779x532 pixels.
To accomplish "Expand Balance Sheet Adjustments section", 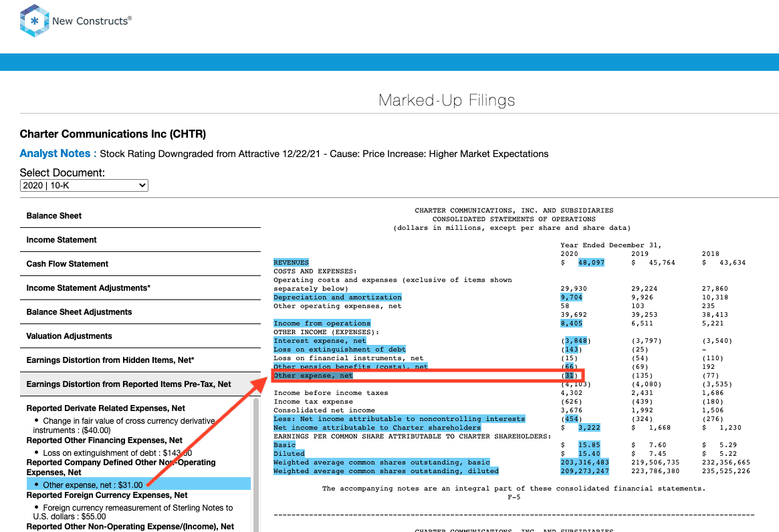I will pyautogui.click(x=140, y=312).
